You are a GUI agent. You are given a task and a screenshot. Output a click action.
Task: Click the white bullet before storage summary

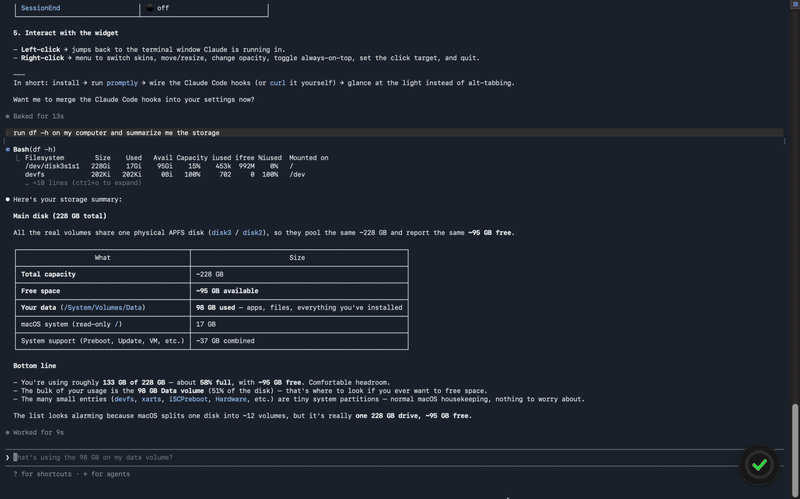point(8,199)
